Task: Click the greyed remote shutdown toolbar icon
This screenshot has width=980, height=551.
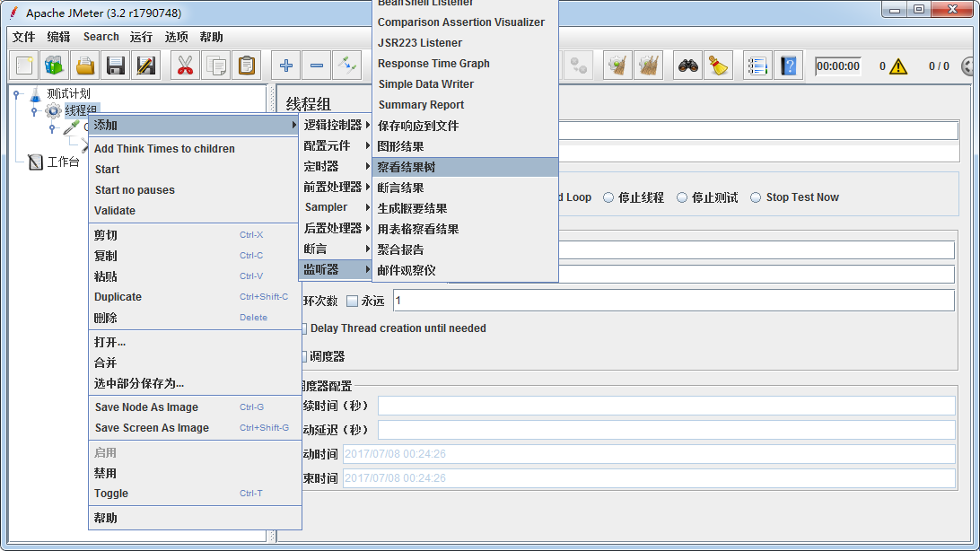Action: point(578,66)
